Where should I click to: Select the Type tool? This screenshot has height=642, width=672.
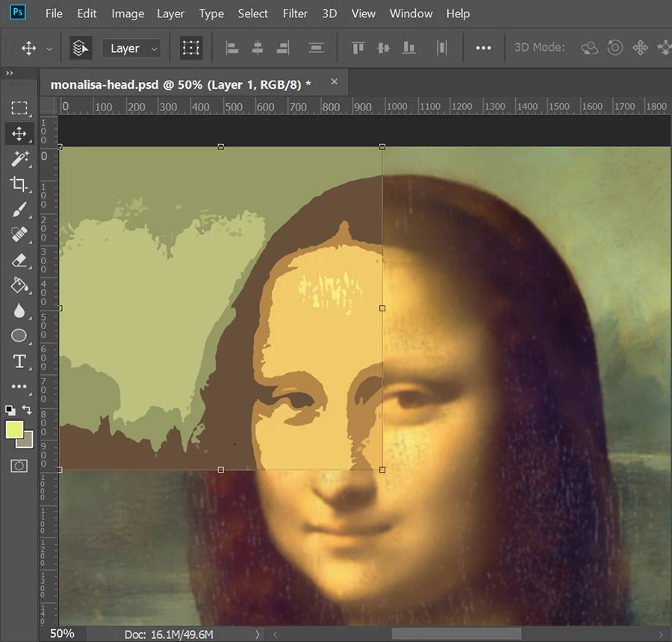19,361
